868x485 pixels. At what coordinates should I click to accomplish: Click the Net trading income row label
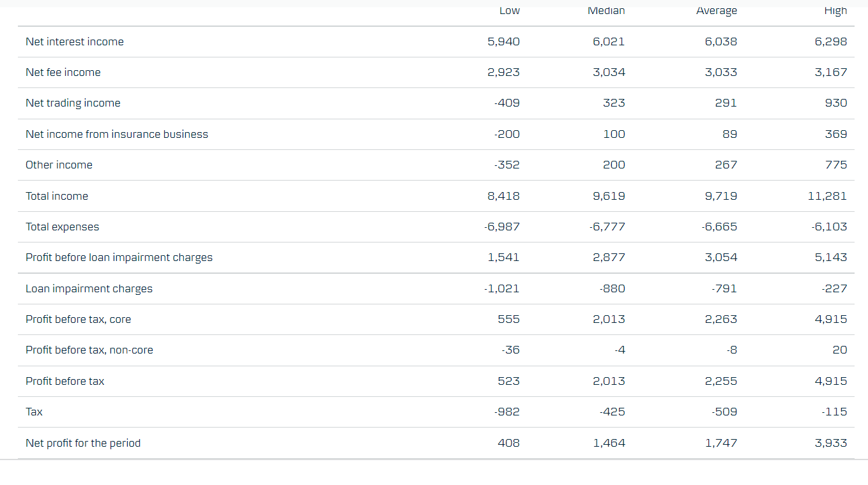[x=73, y=103]
